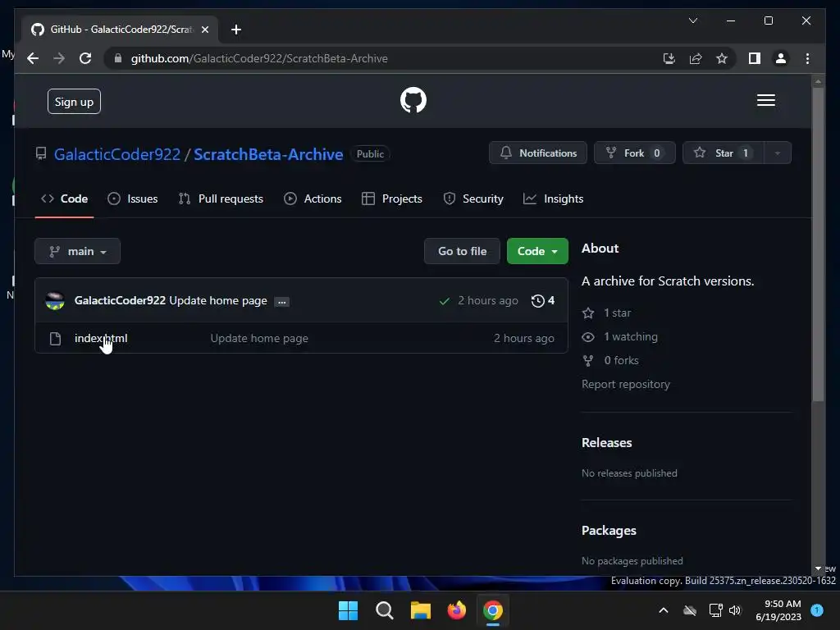840x630 pixels.
Task: Click the repository icon beside the owner name
Action: [41, 154]
